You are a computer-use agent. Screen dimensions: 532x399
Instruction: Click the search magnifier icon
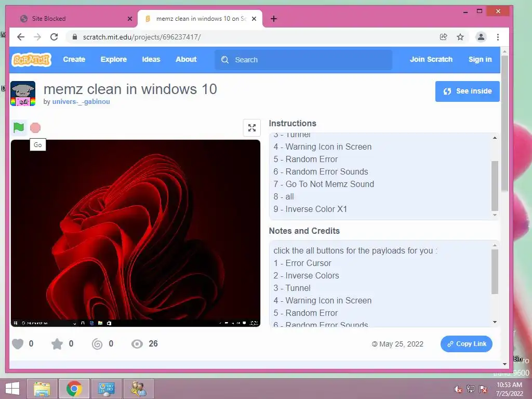pyautogui.click(x=225, y=60)
